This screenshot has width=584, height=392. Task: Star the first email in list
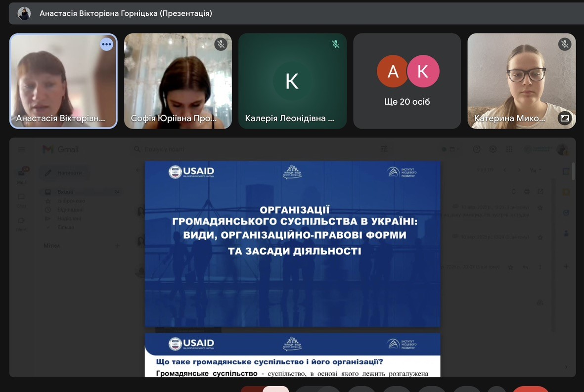540,208
